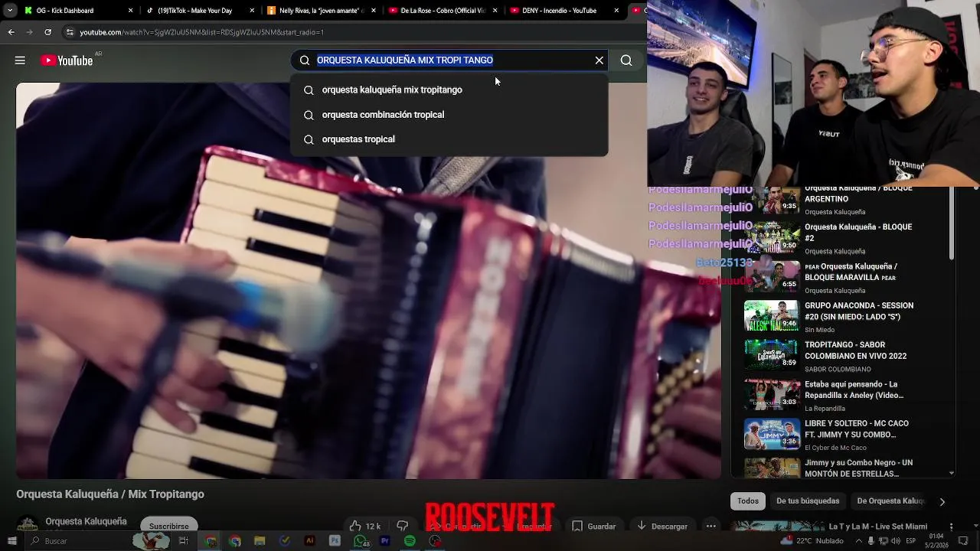Switch to the OG - Kick Dashboard tab
Image resolution: width=980 pixels, height=551 pixels.
point(78,10)
